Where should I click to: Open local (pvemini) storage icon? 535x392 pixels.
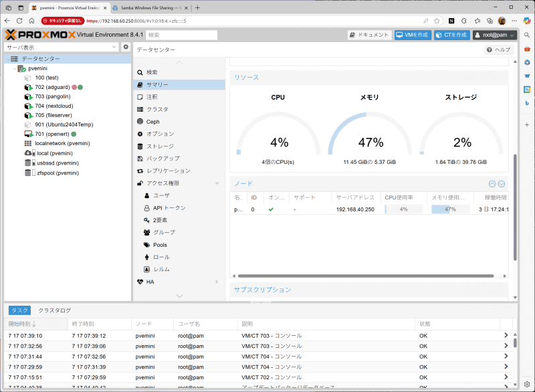pyautogui.click(x=29, y=153)
